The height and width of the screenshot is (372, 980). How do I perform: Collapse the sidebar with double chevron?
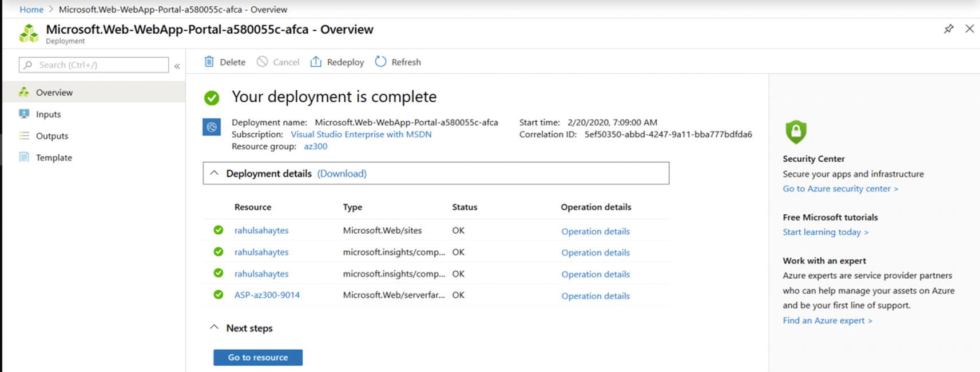[x=177, y=66]
